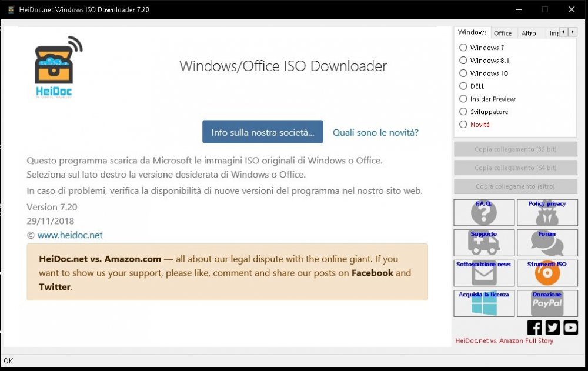588x371 pixels.
Task: Open the Policy privacy tile
Action: pos(547,213)
